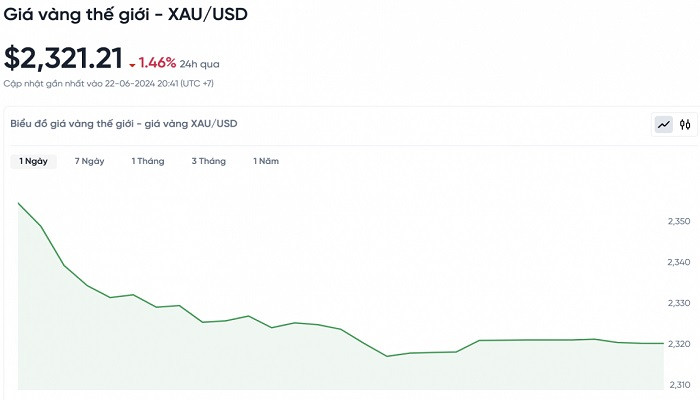Click the 24h qua label
Viewport: 700px width, 400px height.
pyautogui.click(x=200, y=63)
